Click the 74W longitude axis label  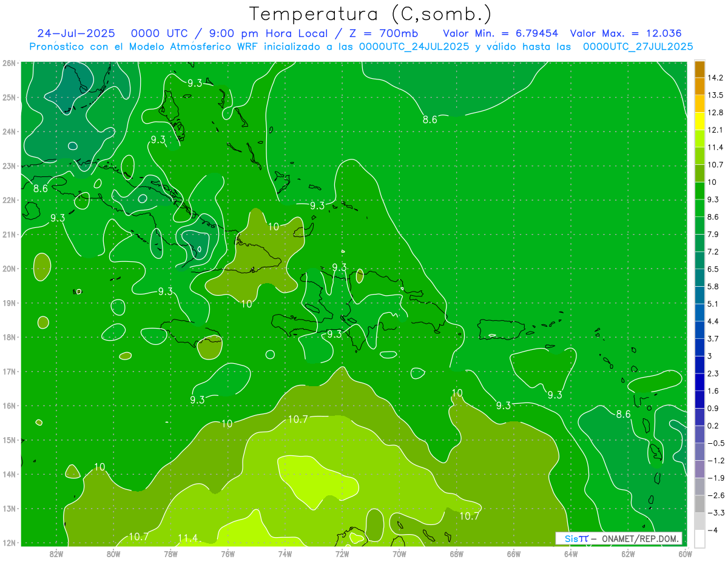pyautogui.click(x=285, y=554)
